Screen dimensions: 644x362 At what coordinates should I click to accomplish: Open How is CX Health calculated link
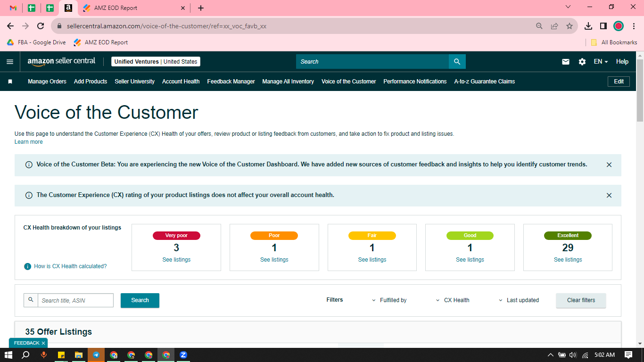pyautogui.click(x=70, y=266)
